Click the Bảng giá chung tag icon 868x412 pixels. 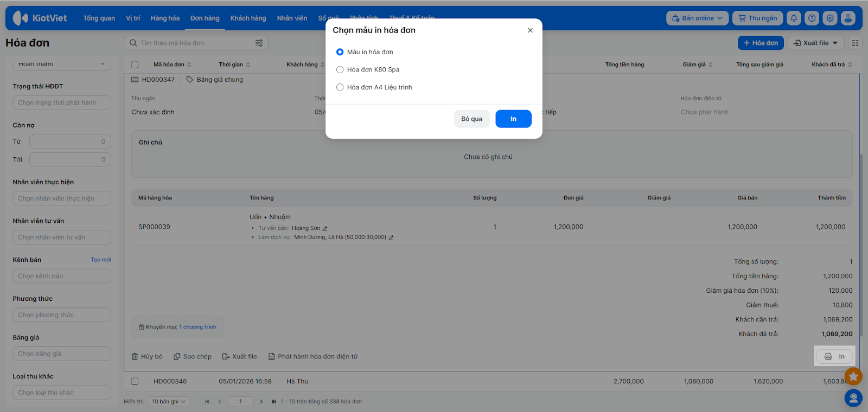(189, 80)
